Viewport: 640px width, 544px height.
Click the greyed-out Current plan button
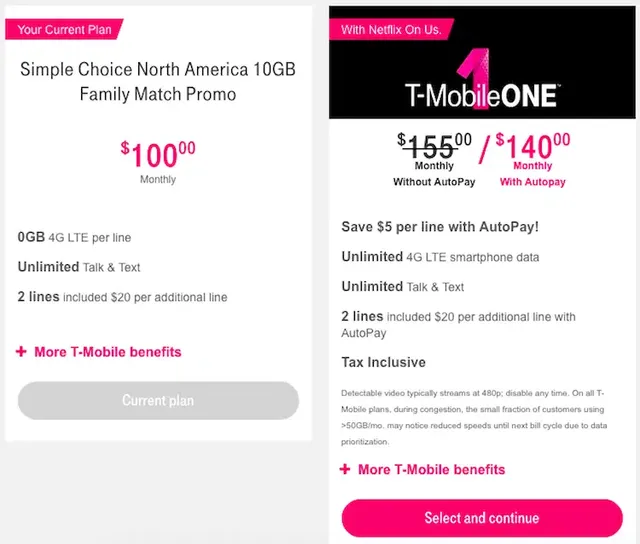(x=158, y=400)
